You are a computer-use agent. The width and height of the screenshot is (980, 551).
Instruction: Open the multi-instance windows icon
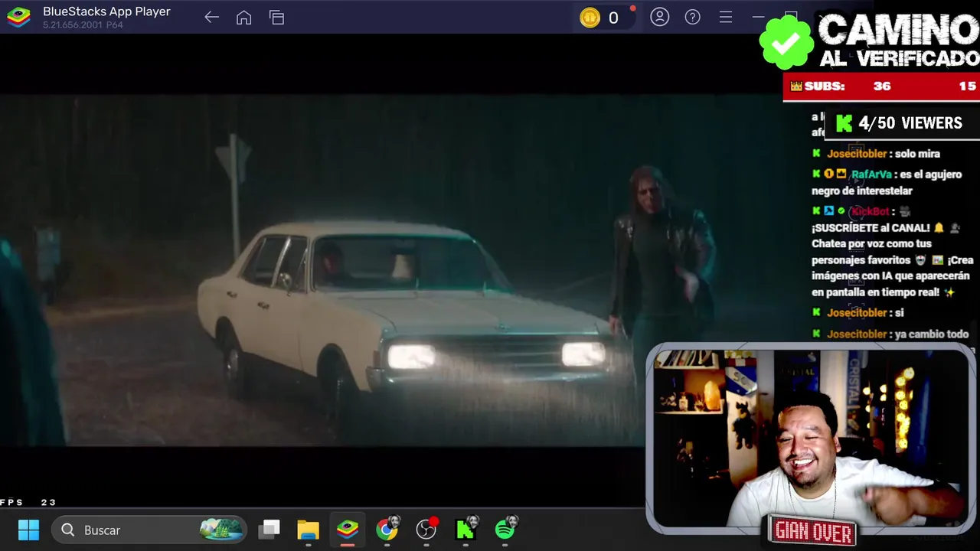click(x=276, y=18)
